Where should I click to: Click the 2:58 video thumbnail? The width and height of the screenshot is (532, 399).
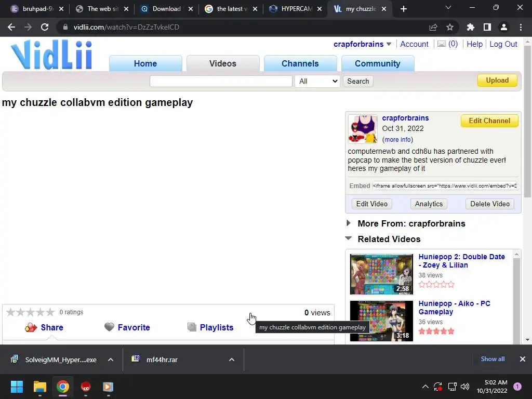[382, 274]
